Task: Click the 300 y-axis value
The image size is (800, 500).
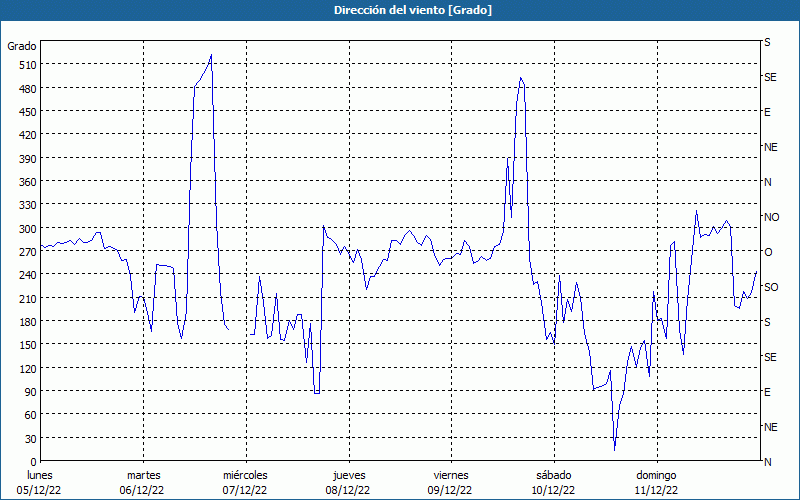Action: [x=28, y=229]
